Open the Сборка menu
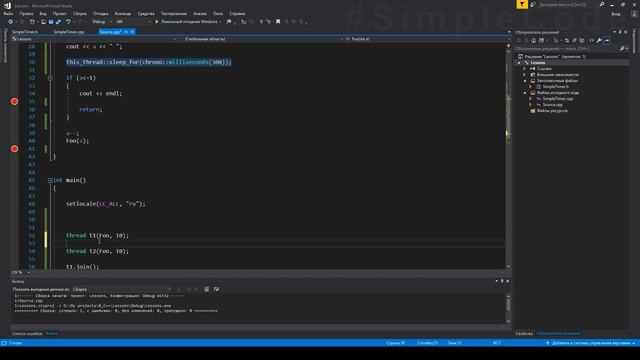 point(80,13)
